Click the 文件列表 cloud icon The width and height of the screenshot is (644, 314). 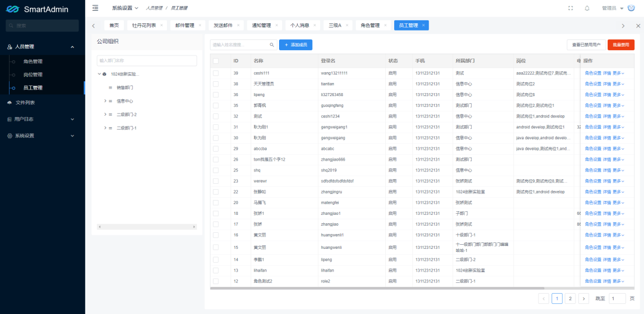[10, 103]
